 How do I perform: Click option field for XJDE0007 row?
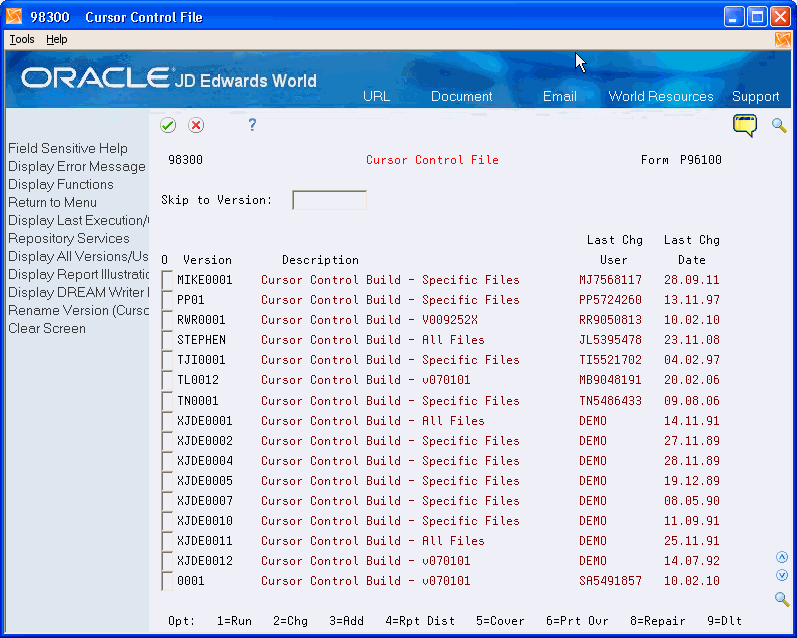pyautogui.click(x=167, y=501)
